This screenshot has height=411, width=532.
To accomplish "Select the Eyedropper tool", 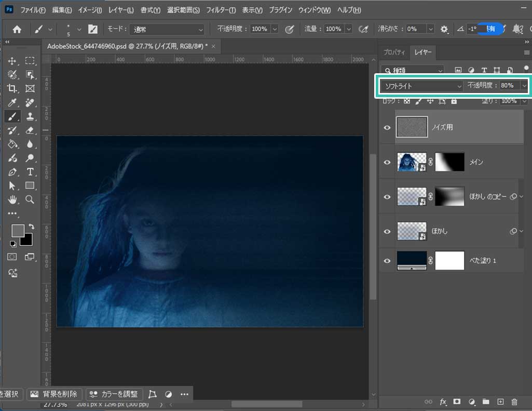I will point(12,102).
